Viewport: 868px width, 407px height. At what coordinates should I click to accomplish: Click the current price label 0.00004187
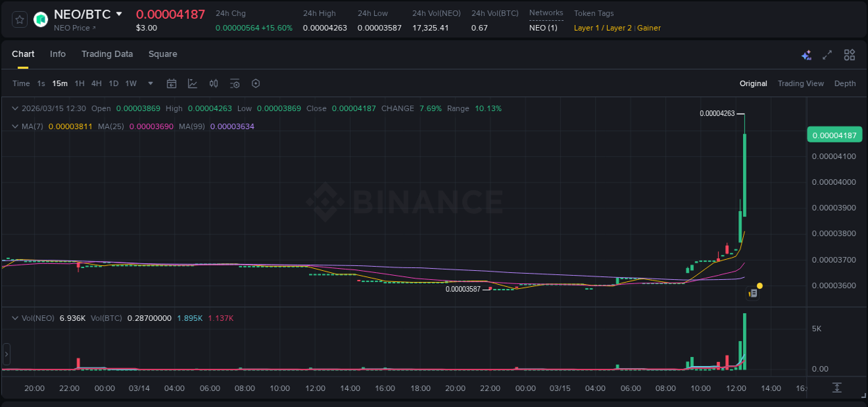coord(835,134)
